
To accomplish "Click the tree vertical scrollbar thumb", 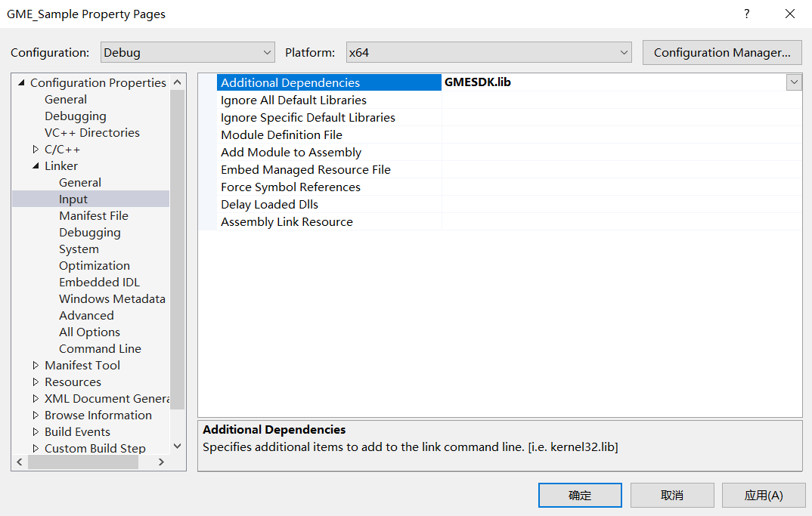I will point(177,249).
